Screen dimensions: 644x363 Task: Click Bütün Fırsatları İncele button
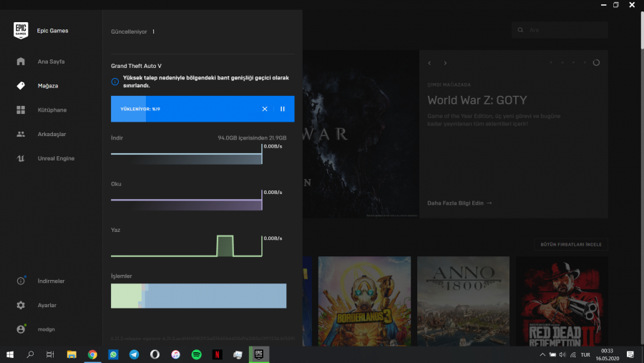(x=571, y=245)
